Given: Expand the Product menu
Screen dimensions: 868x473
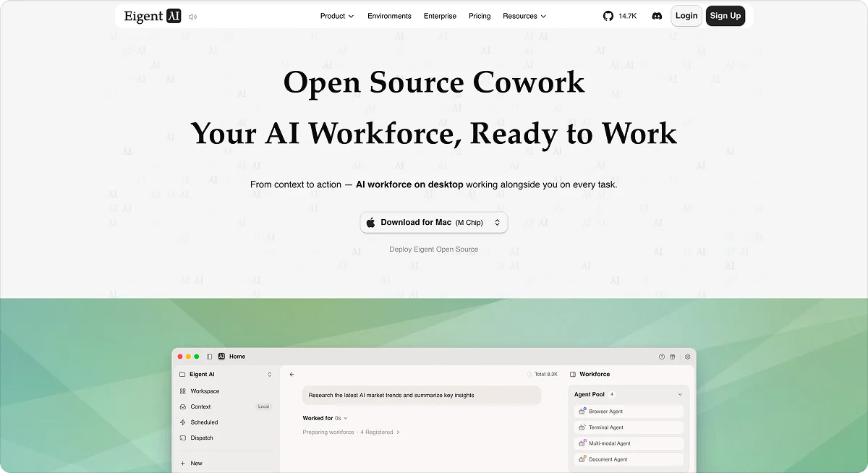Looking at the screenshot, I should click(337, 16).
